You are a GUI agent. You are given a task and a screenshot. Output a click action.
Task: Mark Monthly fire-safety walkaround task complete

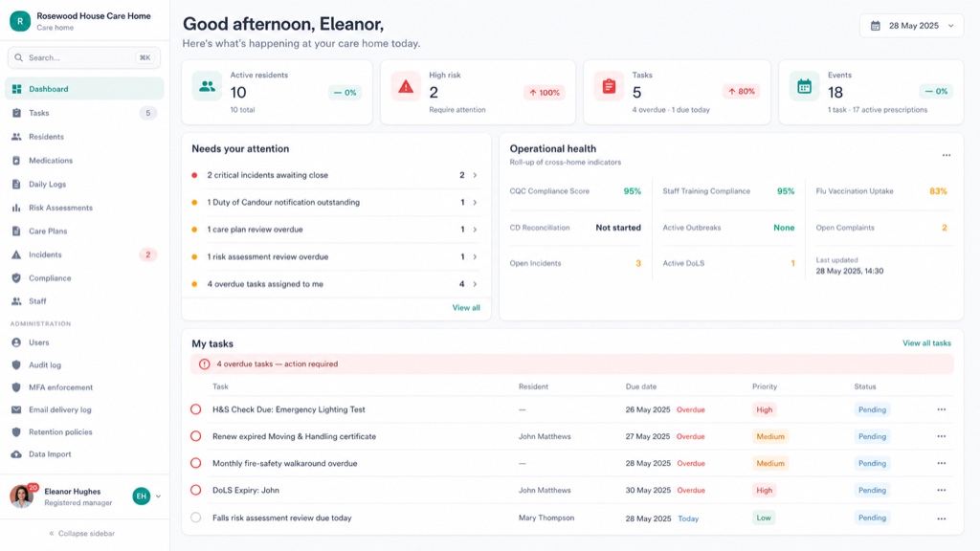pyautogui.click(x=195, y=463)
